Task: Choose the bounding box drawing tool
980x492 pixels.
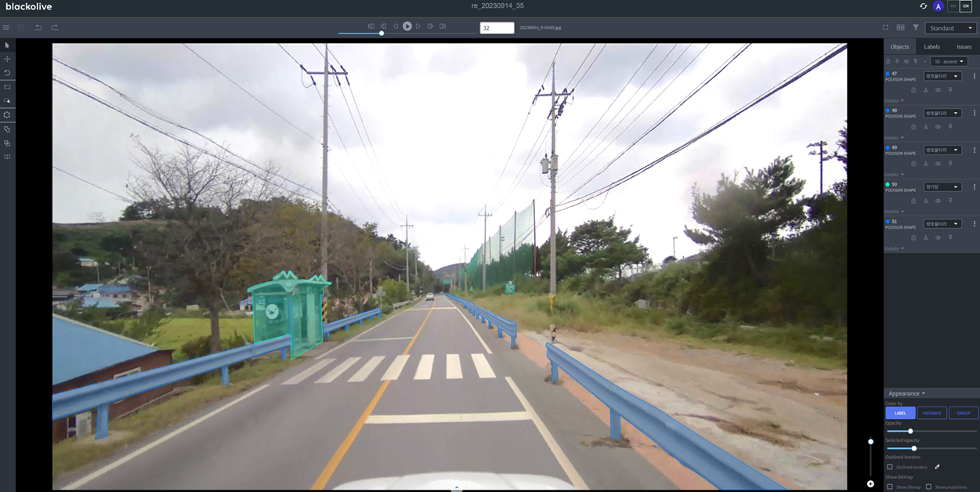Action: [6, 87]
